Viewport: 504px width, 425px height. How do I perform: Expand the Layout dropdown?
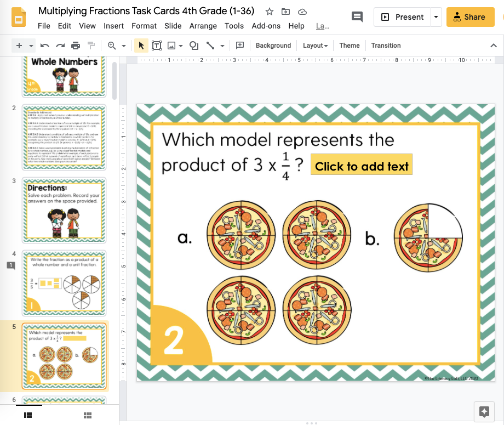click(316, 46)
